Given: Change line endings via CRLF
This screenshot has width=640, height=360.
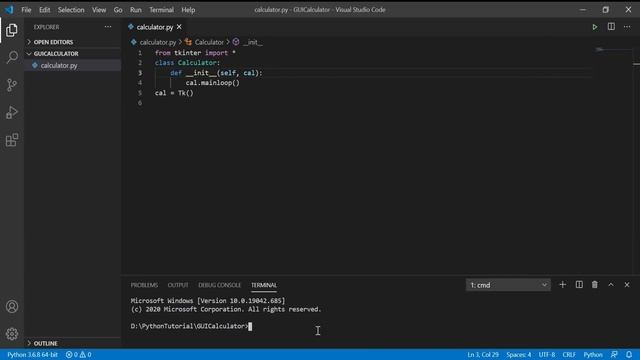Looking at the screenshot, I should click(x=569, y=354).
